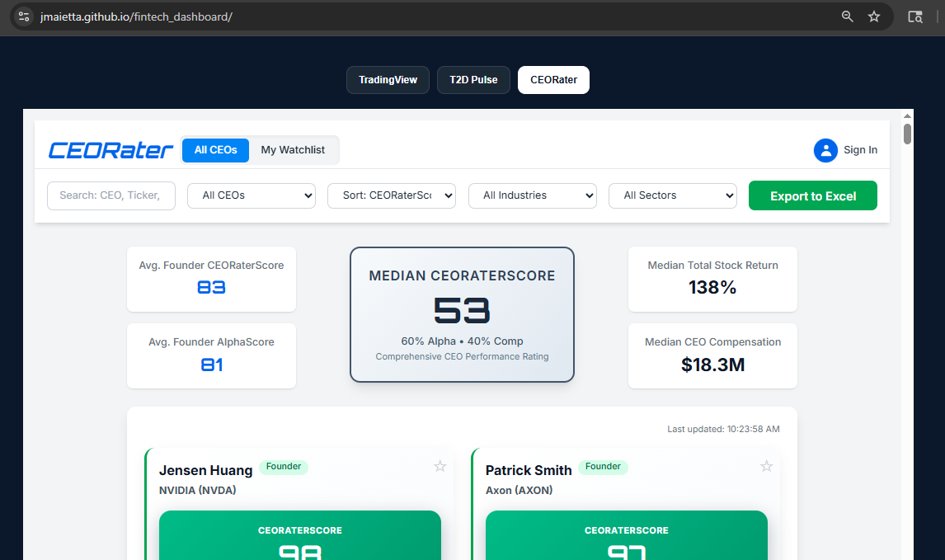Click the Median Total Stock Return 138% value
The width and height of the screenshot is (945, 560).
click(712, 288)
